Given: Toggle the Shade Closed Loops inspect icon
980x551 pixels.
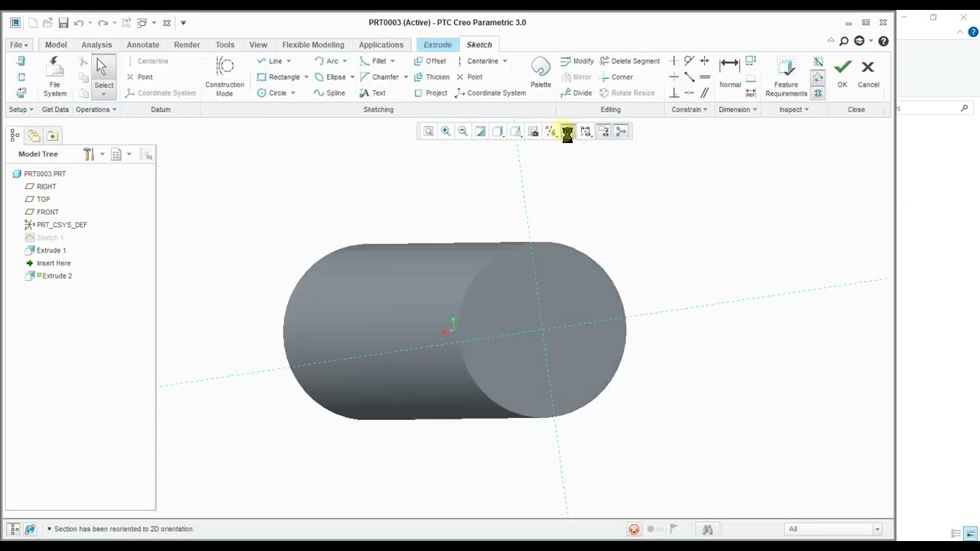Looking at the screenshot, I should (x=818, y=93).
